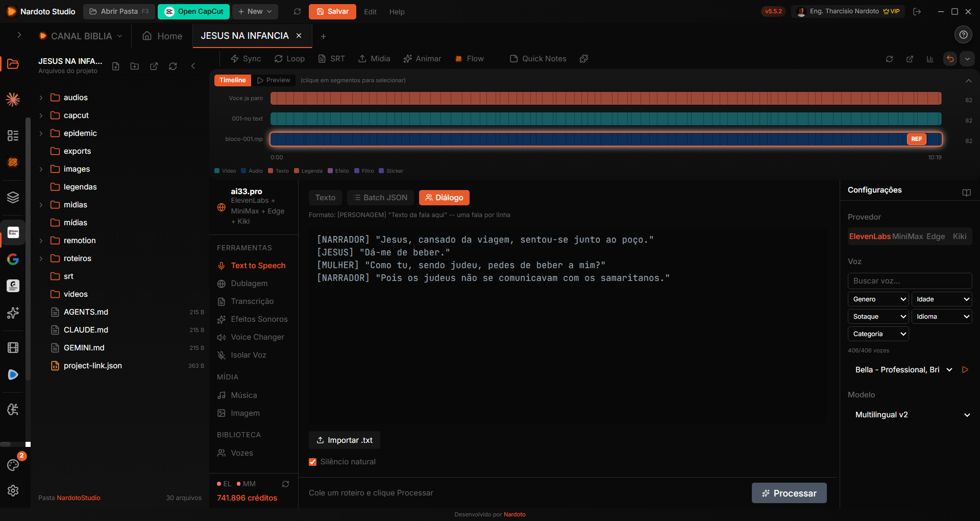The height and width of the screenshot is (521, 980).
Task: Click the REF marker on the bloco-001 track
Action: tap(916, 139)
